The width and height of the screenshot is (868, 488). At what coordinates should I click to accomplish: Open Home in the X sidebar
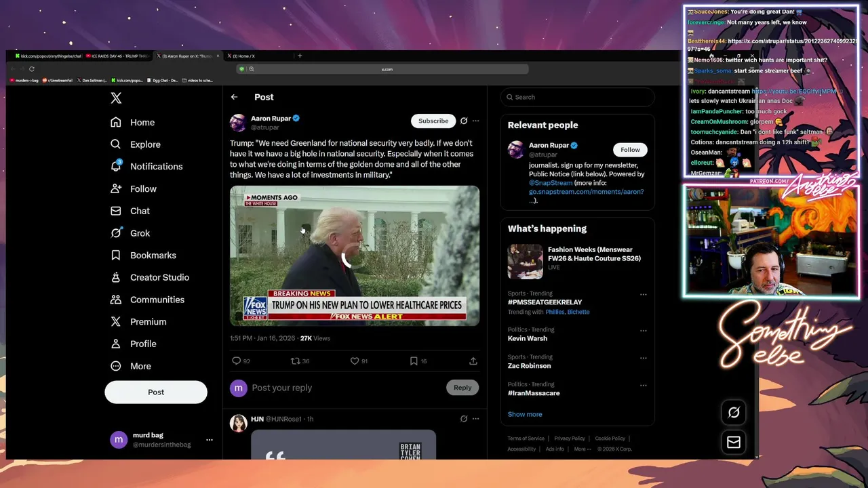[x=133, y=122]
